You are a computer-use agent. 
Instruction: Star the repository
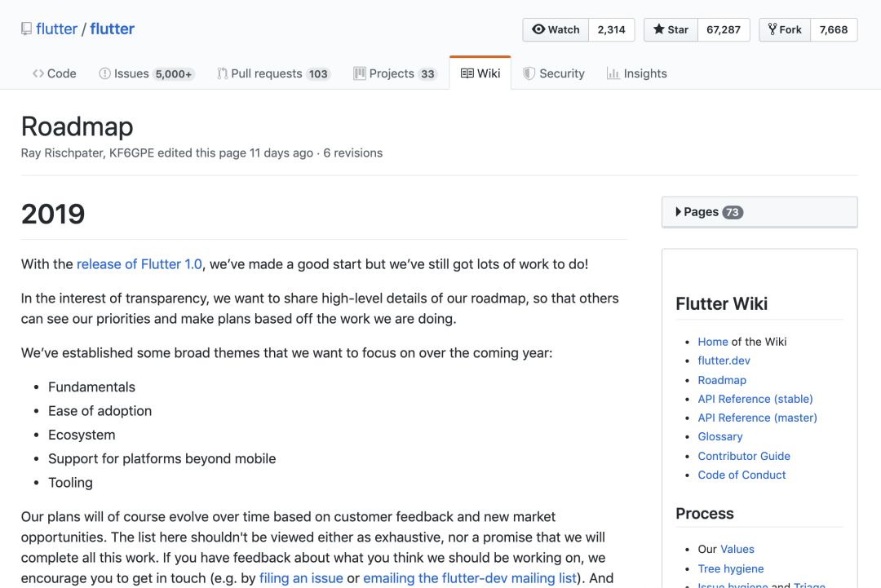(671, 29)
